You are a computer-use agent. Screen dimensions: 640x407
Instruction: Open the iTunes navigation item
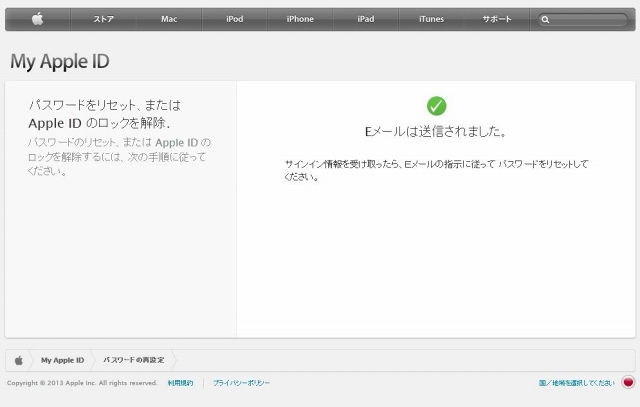(x=431, y=19)
